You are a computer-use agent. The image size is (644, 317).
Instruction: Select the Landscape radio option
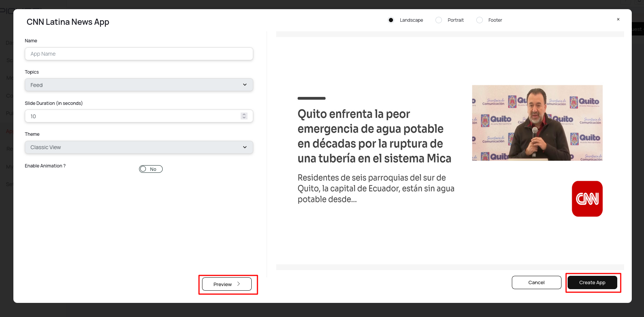(x=391, y=20)
